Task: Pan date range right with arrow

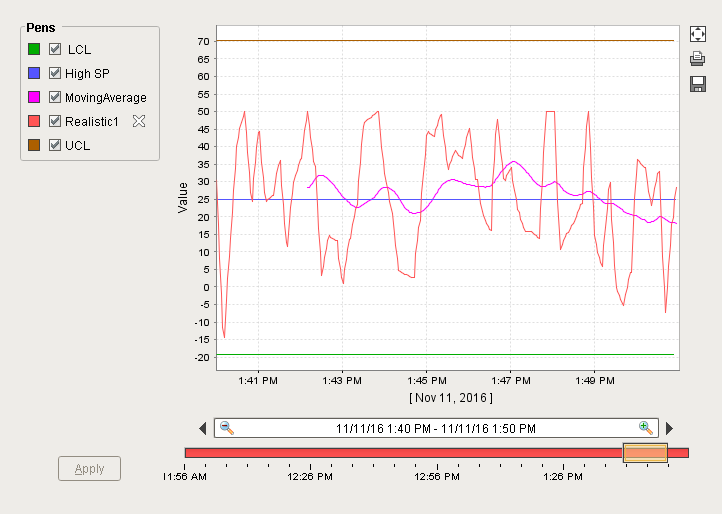Action: pyautogui.click(x=670, y=429)
